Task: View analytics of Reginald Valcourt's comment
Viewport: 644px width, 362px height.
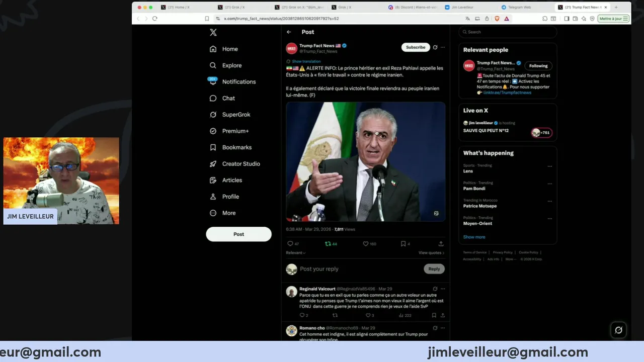Action: [x=405, y=315]
